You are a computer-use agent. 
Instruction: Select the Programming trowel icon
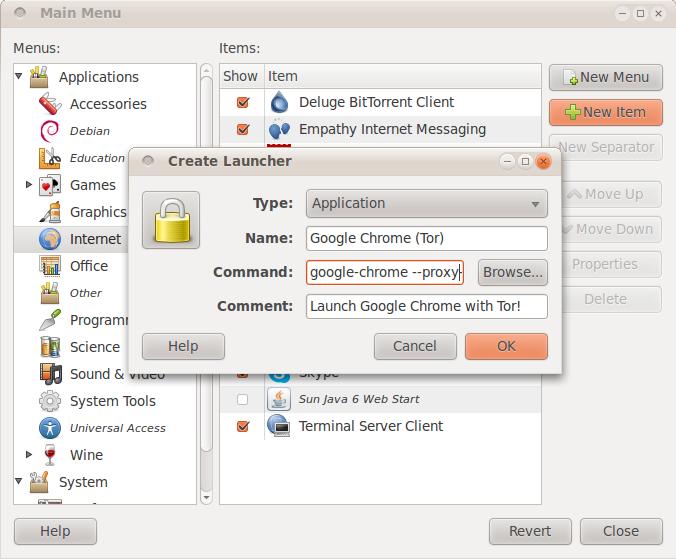click(50, 320)
